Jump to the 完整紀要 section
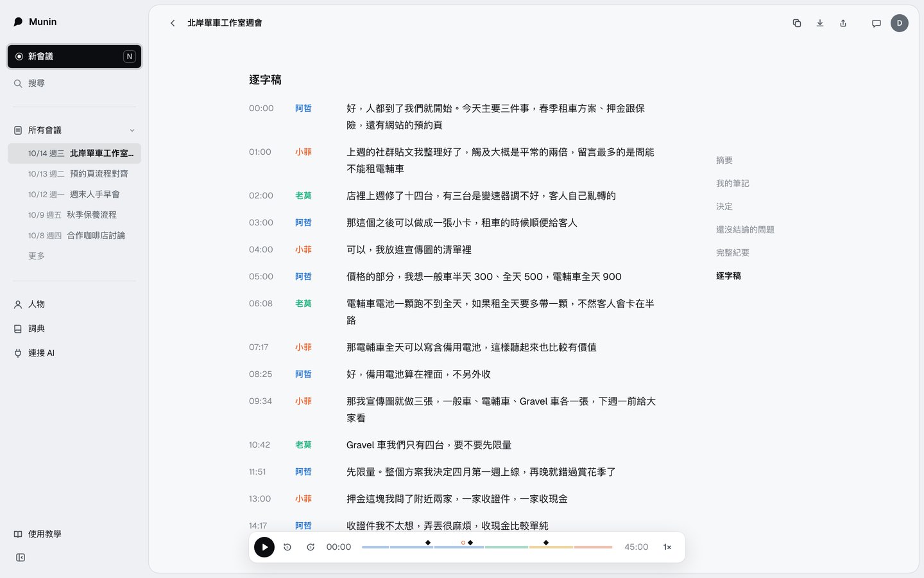This screenshot has width=924, height=578. (x=733, y=253)
